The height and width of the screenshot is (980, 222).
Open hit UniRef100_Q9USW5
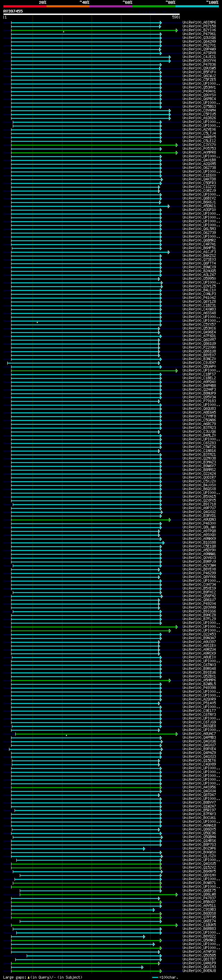click(x=199, y=68)
